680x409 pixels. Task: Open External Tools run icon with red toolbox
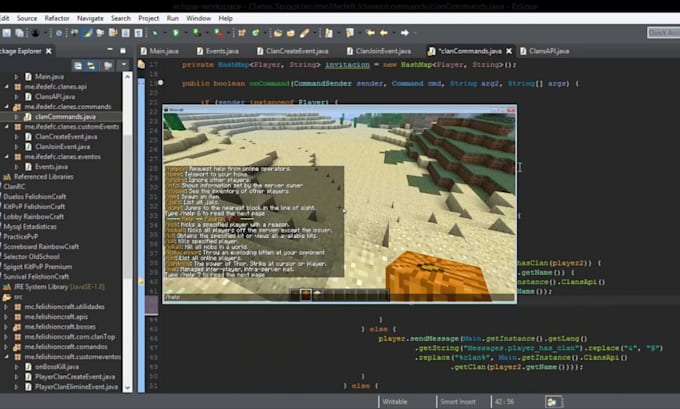(x=219, y=33)
